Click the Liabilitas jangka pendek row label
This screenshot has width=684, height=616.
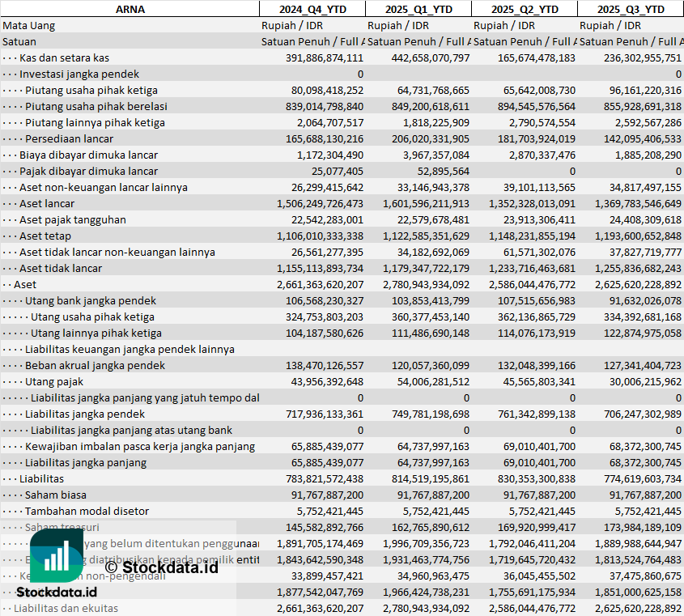click(85, 414)
